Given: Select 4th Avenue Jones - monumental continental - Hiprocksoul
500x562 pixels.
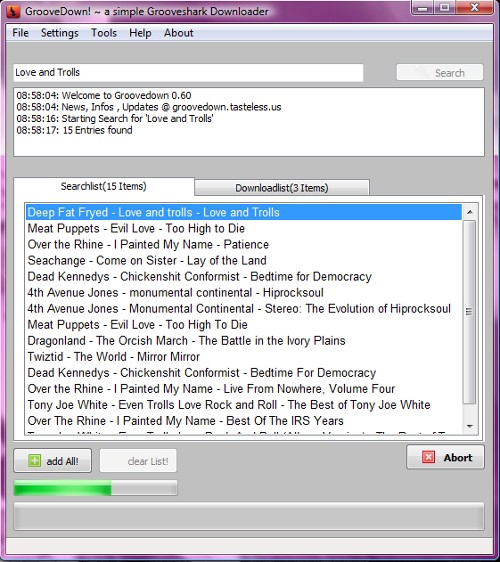Looking at the screenshot, I should coord(244,292).
